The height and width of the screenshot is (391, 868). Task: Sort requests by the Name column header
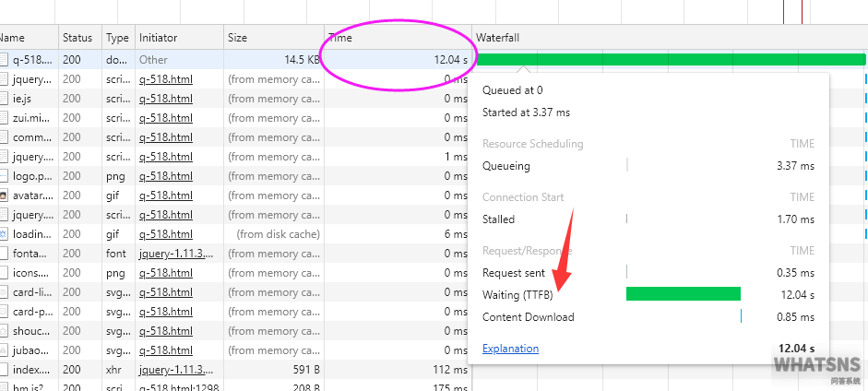13,38
